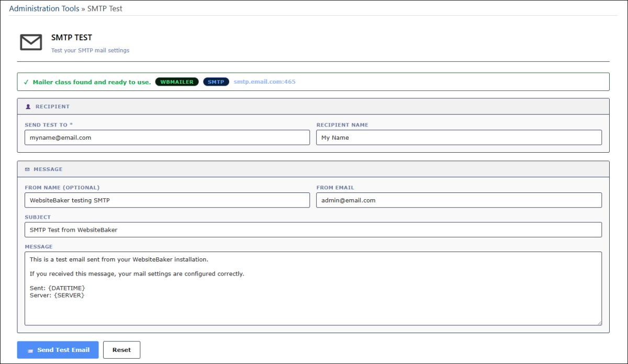Click the Message section header bar
628x364 pixels.
pyautogui.click(x=313, y=169)
